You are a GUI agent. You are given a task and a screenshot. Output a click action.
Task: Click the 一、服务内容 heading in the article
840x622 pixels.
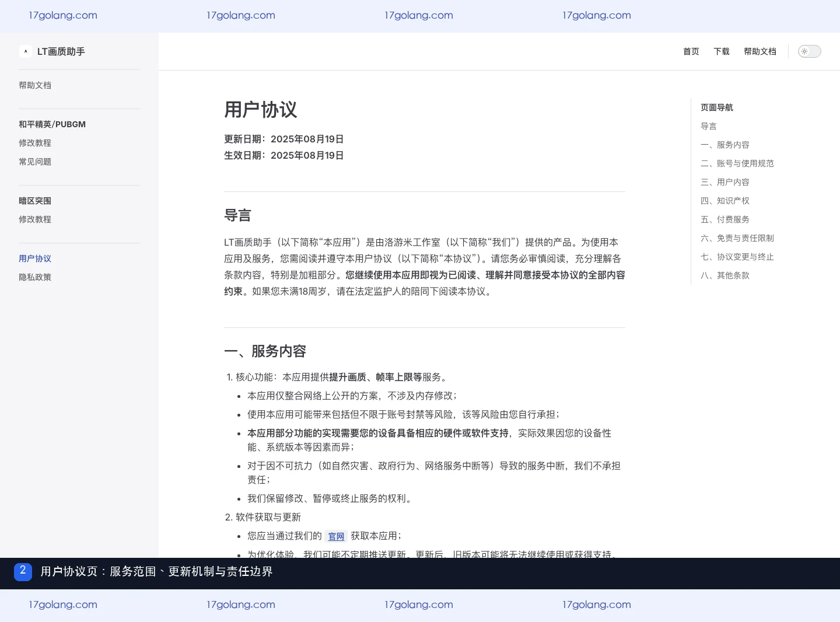pyautogui.click(x=265, y=351)
